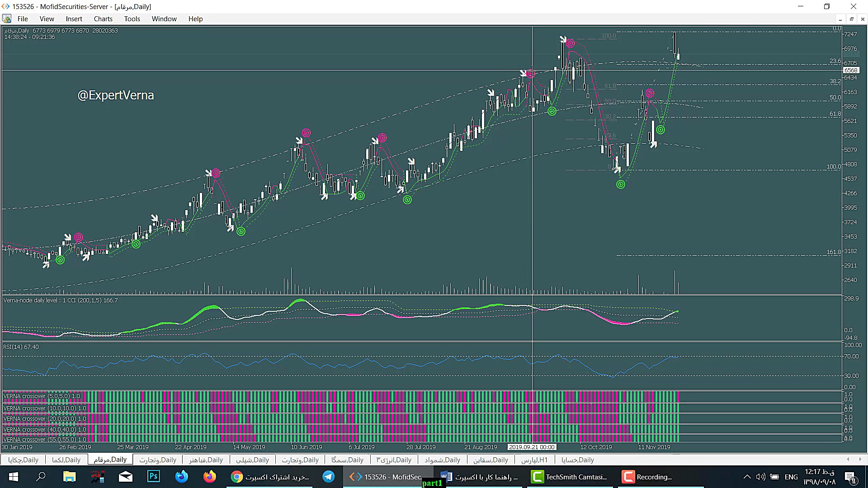Open Firefox from the taskbar
868x488 pixels.
click(x=210, y=477)
